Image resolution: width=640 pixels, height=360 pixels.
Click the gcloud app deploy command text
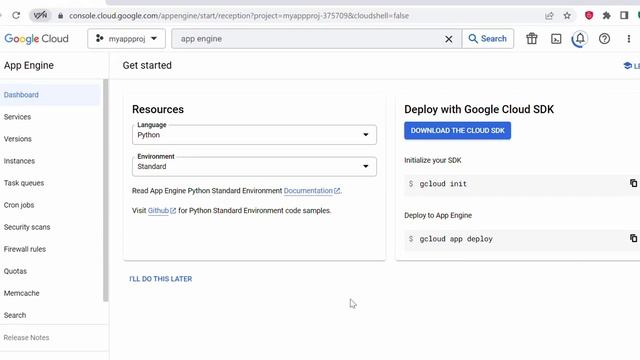tap(456, 239)
